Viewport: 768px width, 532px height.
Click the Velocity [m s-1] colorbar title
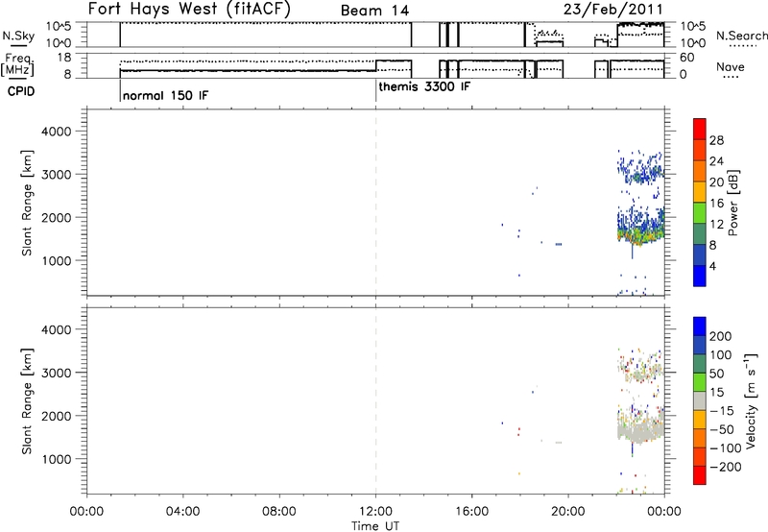pyautogui.click(x=751, y=400)
